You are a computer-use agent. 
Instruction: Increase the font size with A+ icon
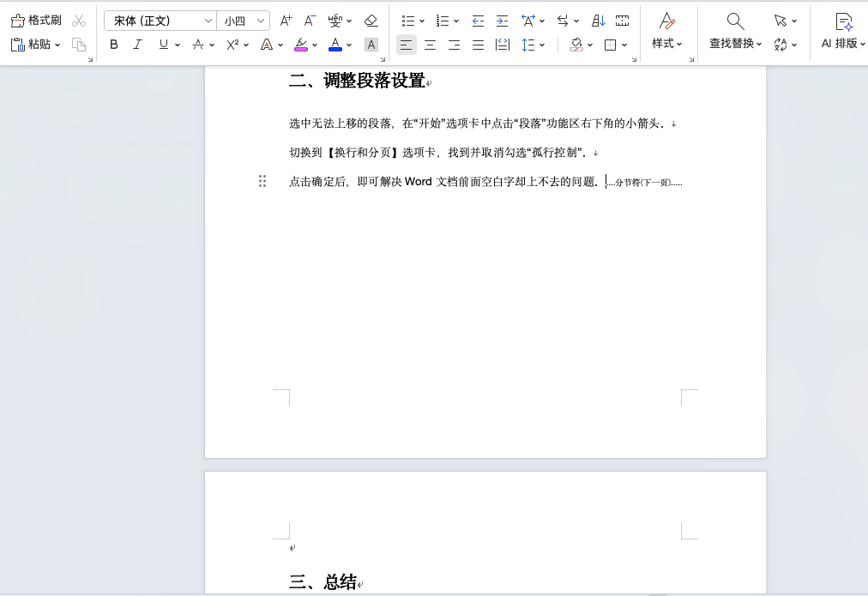point(284,20)
